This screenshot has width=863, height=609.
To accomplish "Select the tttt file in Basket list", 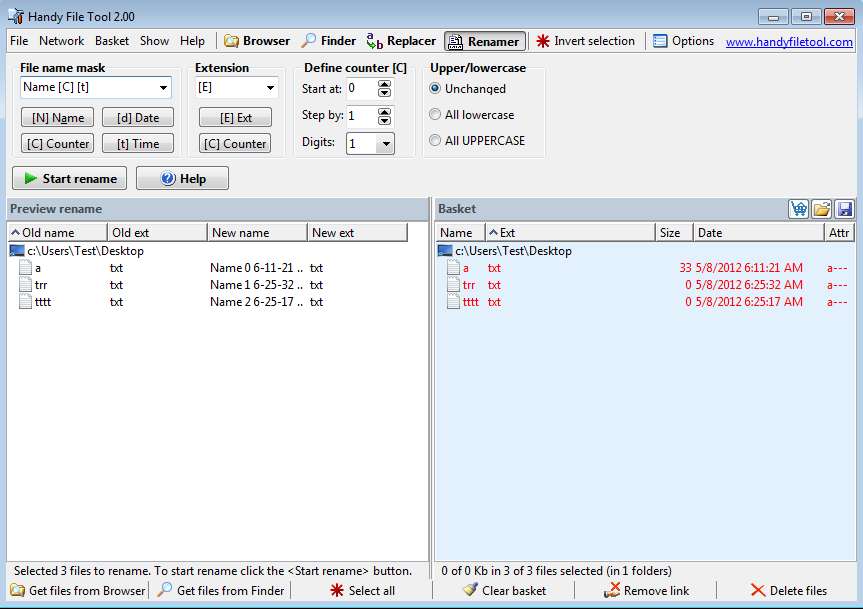I will point(470,302).
